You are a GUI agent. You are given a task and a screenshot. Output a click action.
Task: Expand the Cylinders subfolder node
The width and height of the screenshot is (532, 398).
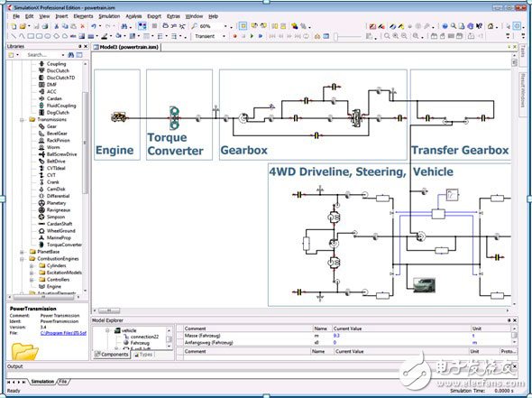point(32,265)
